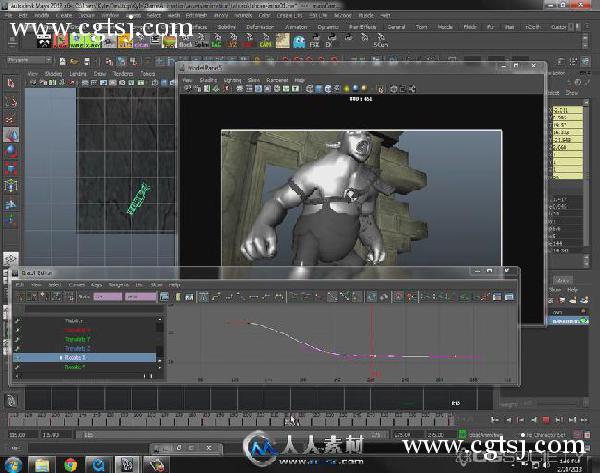Toggle the Auto Keyframe button
Screen dimensions: 600x473
tap(577, 435)
